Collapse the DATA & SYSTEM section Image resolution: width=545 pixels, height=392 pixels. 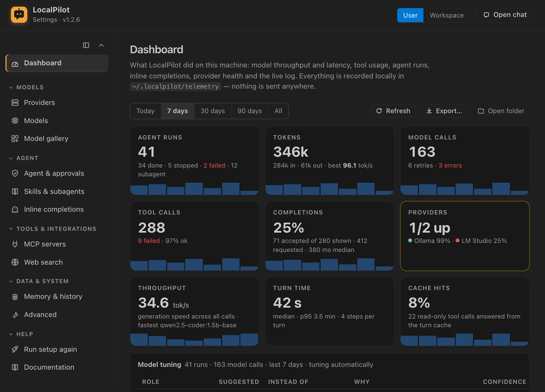39,281
